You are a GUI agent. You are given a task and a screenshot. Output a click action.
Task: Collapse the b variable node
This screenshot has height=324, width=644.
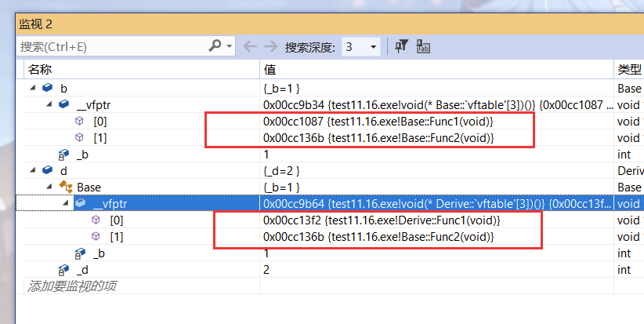point(33,88)
